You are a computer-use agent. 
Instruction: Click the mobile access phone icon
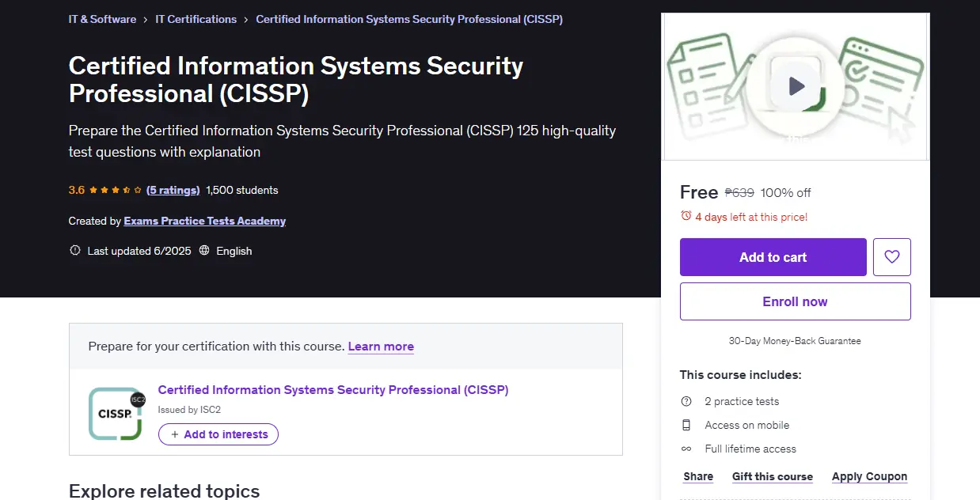pyautogui.click(x=686, y=425)
